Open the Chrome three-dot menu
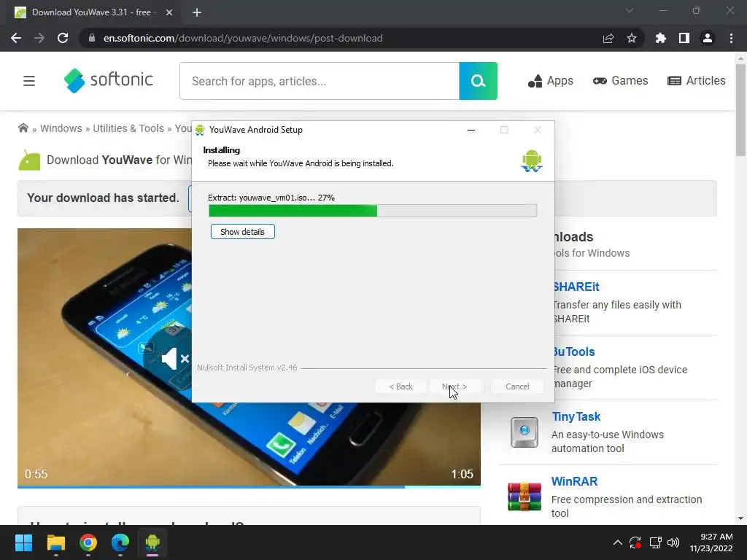 (731, 38)
